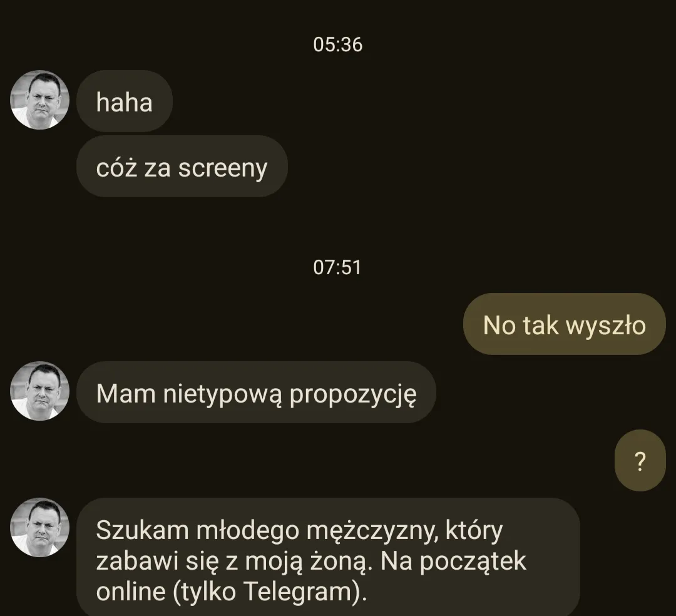The width and height of the screenshot is (676, 616).
Task: Select the "cóż za screeny" message
Action: point(182,167)
